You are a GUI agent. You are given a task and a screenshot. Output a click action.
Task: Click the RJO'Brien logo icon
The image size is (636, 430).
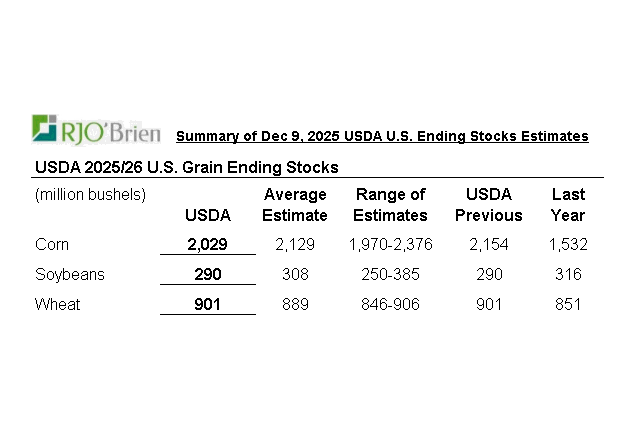tap(46, 129)
